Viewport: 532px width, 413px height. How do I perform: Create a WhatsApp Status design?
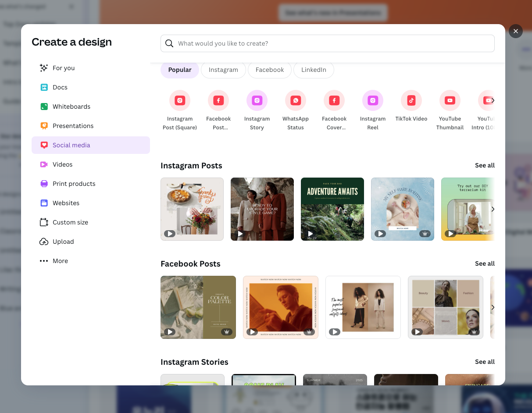(x=296, y=110)
